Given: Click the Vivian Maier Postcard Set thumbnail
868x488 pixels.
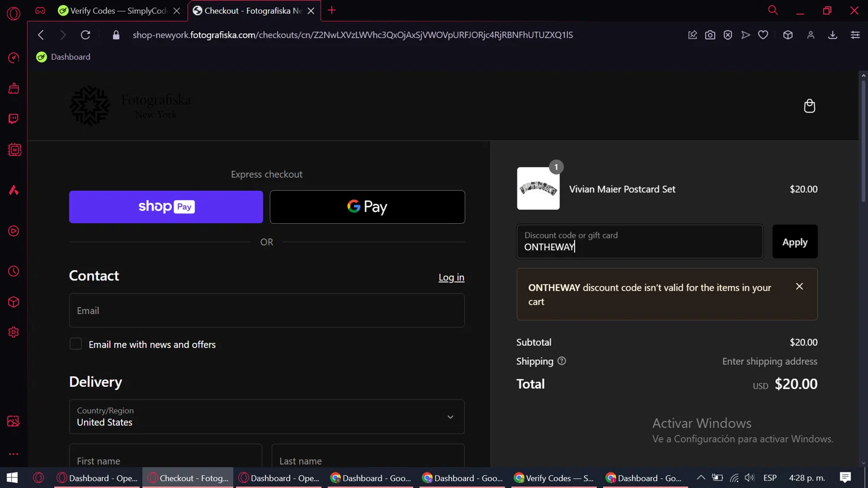Looking at the screenshot, I should (x=538, y=188).
